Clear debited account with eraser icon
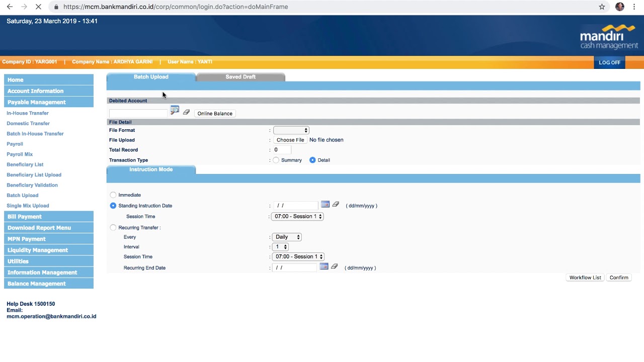 coord(186,112)
